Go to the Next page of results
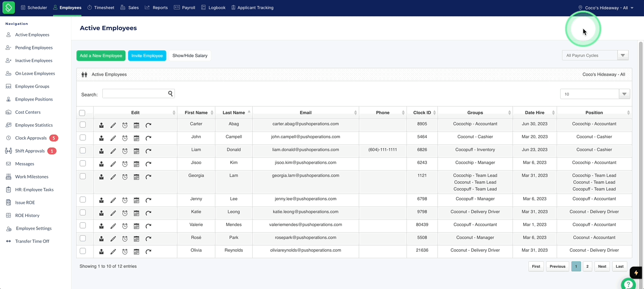The image size is (644, 289). [x=602, y=266]
